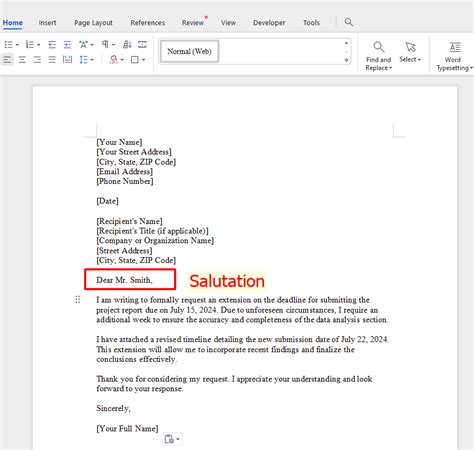Click the shading paint bucket icon
The width and height of the screenshot is (474, 450).
pyautogui.click(x=114, y=60)
